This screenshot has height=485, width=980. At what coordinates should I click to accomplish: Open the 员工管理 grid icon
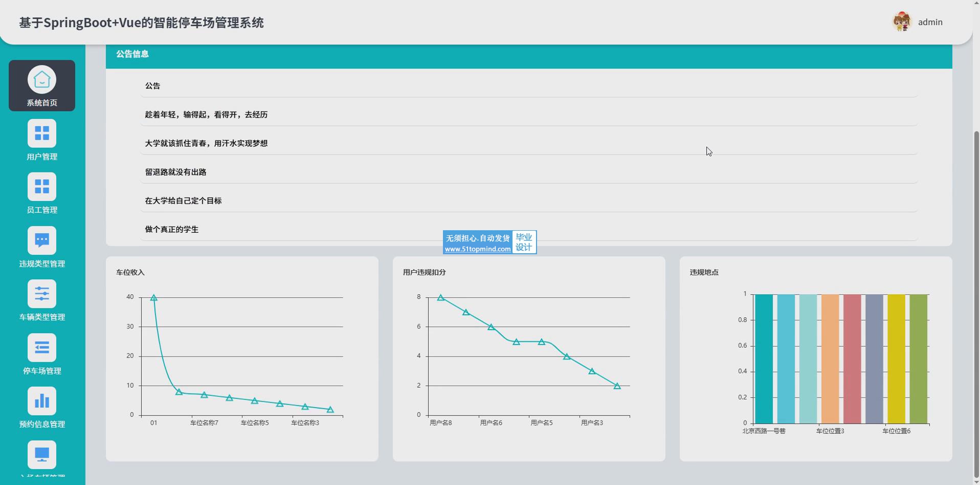tap(42, 187)
